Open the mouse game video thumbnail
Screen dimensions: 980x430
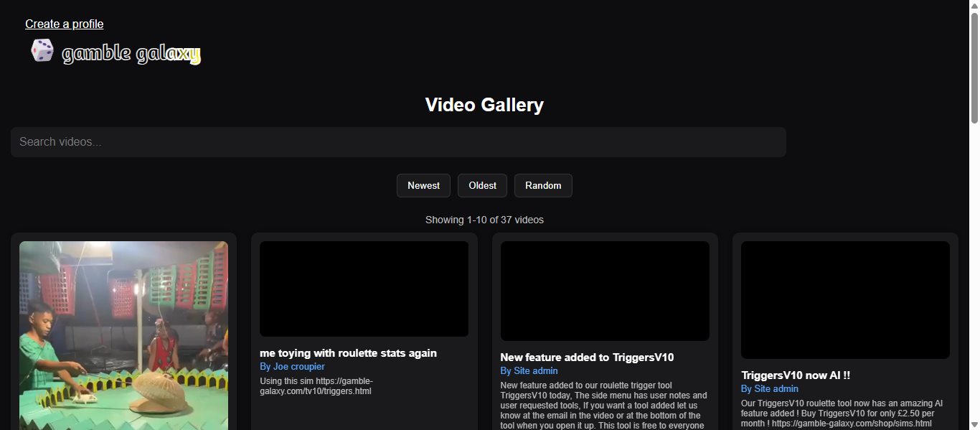123,335
